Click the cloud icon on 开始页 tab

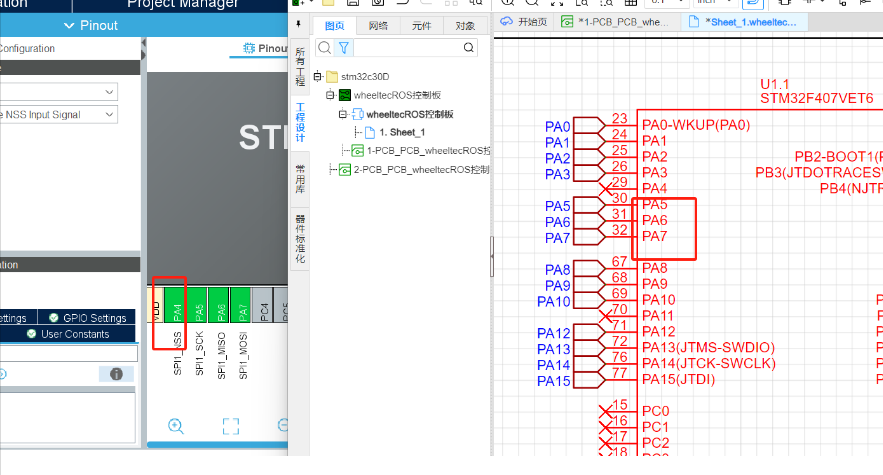[x=507, y=21]
